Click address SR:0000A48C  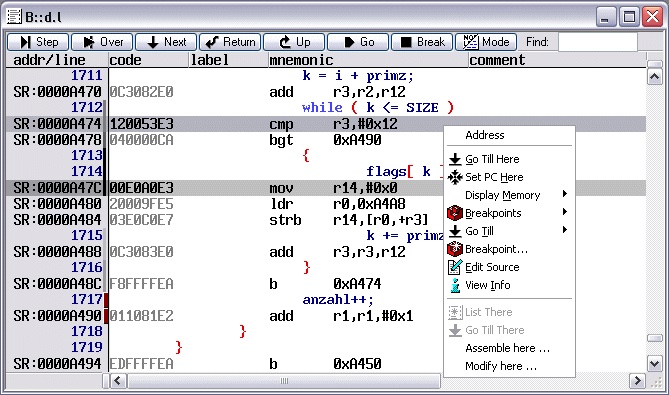pyautogui.click(x=57, y=284)
